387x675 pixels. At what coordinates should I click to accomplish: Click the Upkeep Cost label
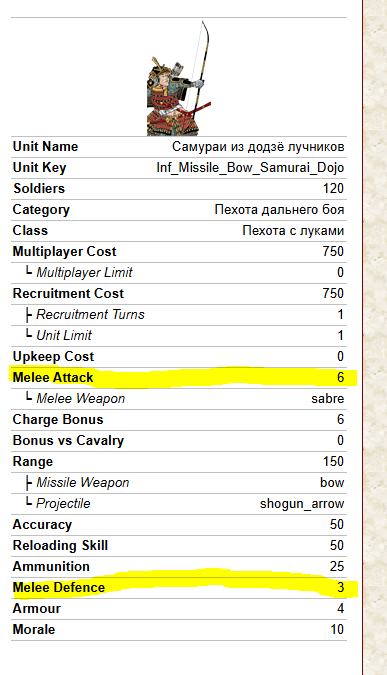click(x=53, y=357)
